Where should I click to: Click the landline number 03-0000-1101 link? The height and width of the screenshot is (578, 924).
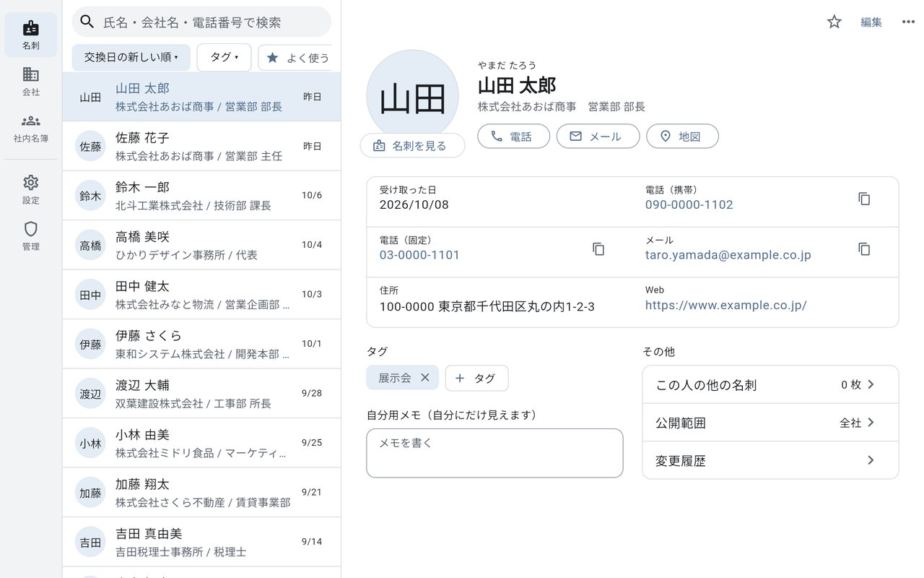419,255
